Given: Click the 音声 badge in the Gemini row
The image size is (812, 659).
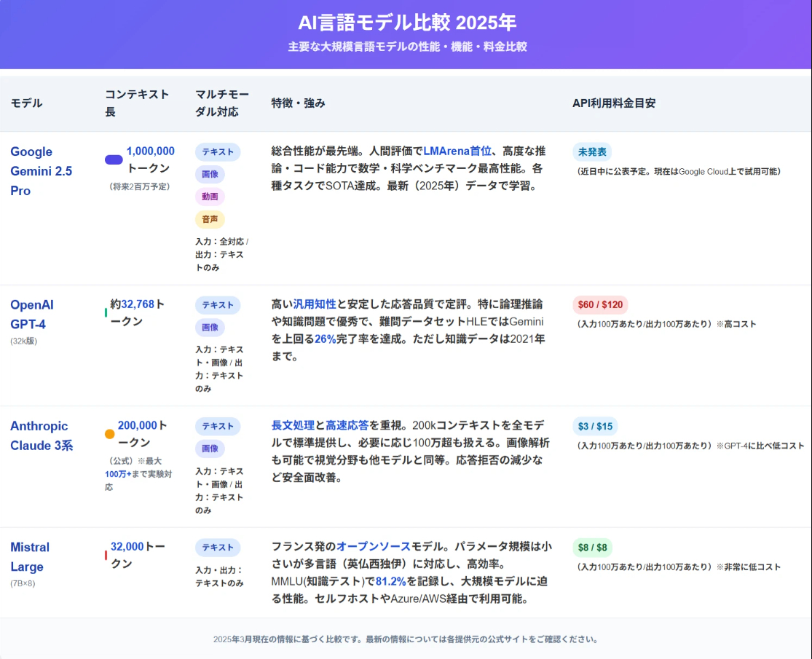Looking at the screenshot, I should 210,219.
